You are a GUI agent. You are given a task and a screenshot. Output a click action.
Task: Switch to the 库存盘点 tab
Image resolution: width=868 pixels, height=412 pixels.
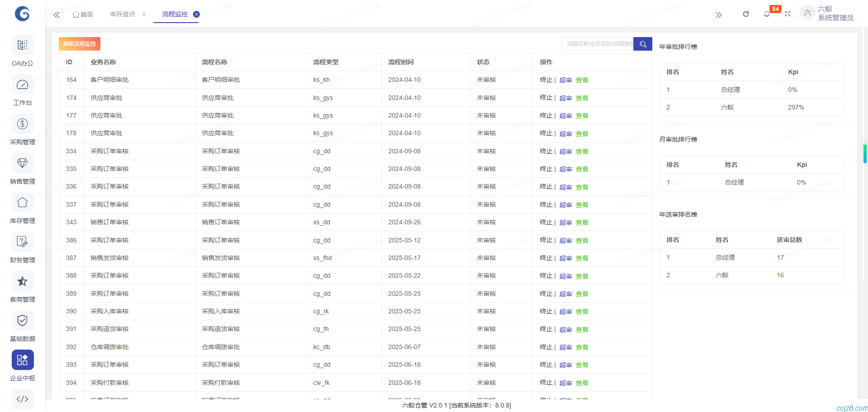point(123,14)
